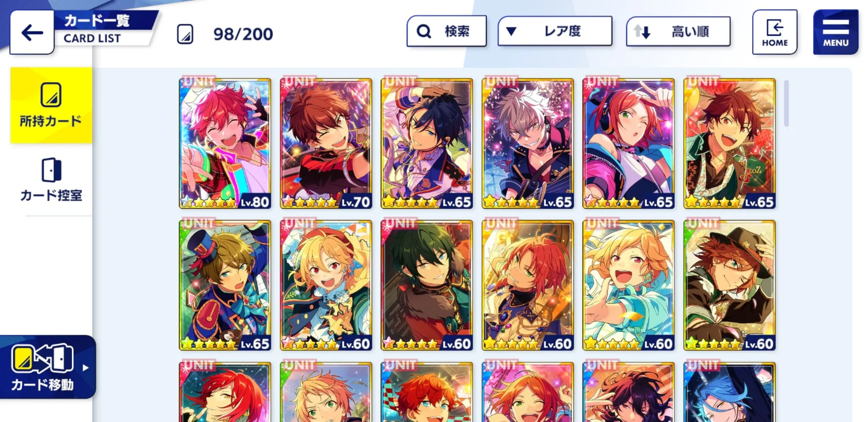
Task: Switch to the カード控室 waiting room tab
Action: pos(51,180)
